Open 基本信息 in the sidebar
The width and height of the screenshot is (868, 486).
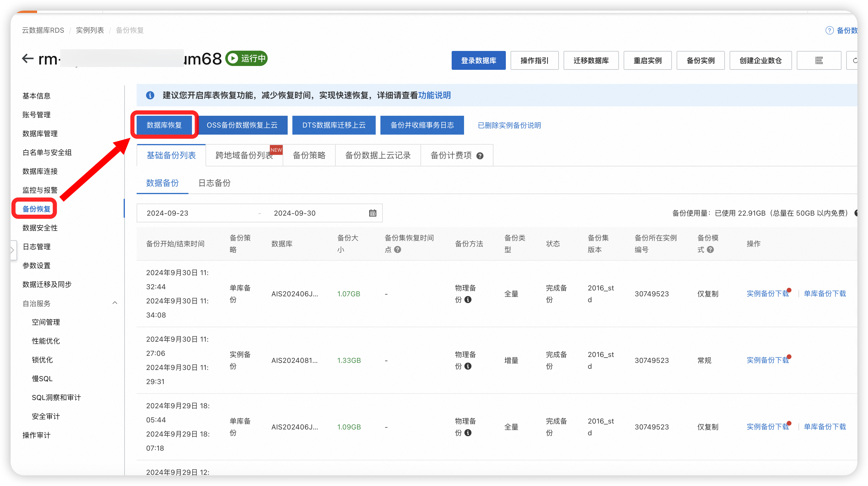(37, 96)
